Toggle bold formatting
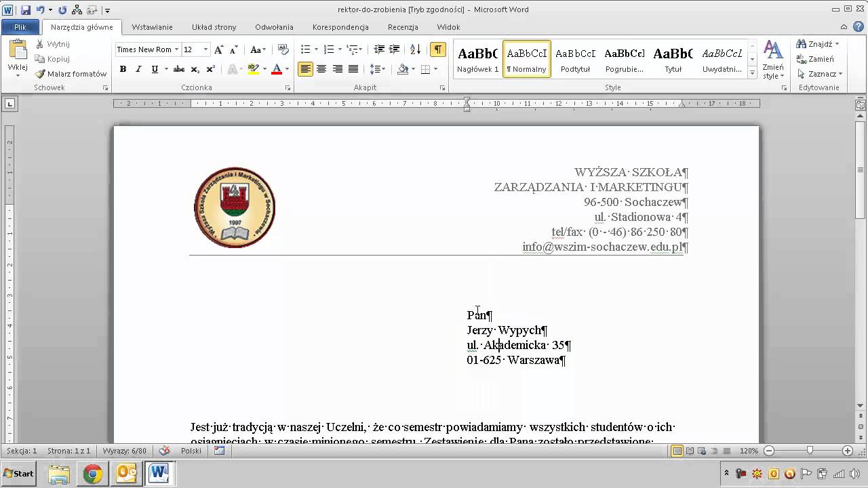This screenshot has height=488, width=868. 123,69
